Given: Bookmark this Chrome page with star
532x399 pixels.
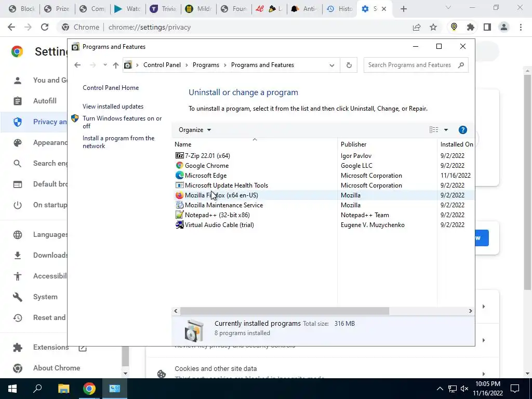Looking at the screenshot, I should (x=433, y=27).
